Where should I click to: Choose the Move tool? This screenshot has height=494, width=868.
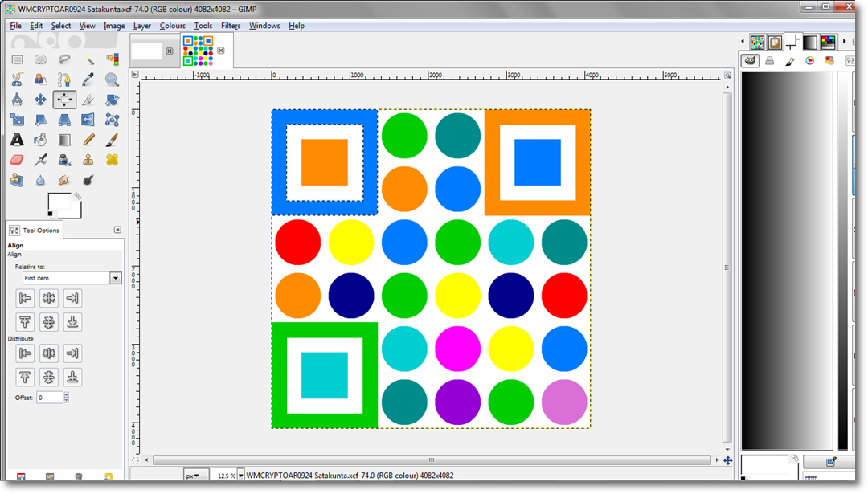40,100
